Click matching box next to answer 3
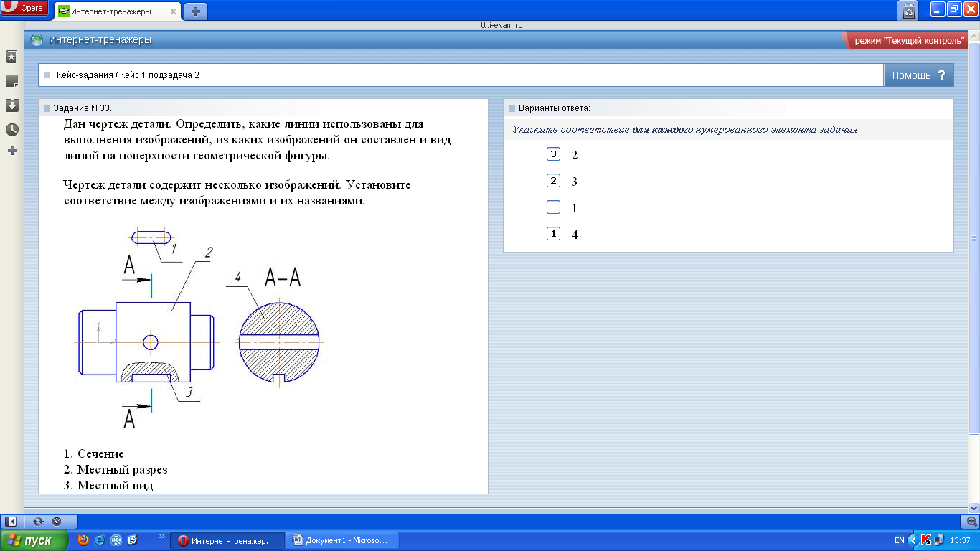 click(553, 181)
